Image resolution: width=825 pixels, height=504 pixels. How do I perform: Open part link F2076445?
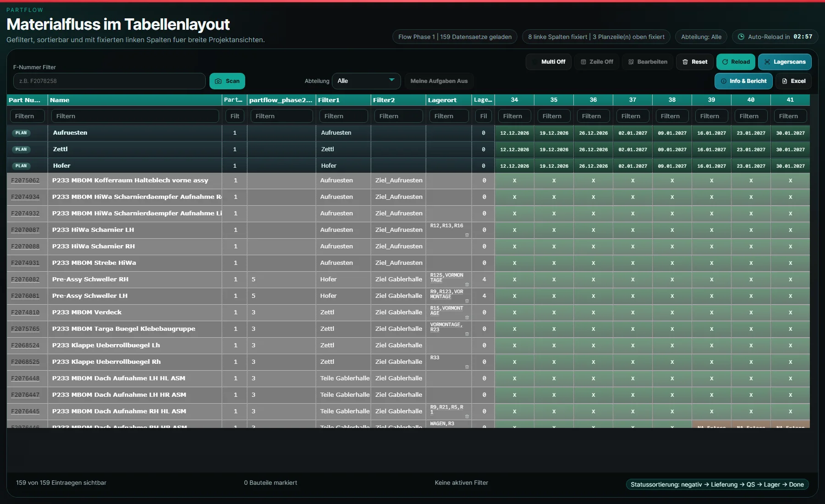25,411
